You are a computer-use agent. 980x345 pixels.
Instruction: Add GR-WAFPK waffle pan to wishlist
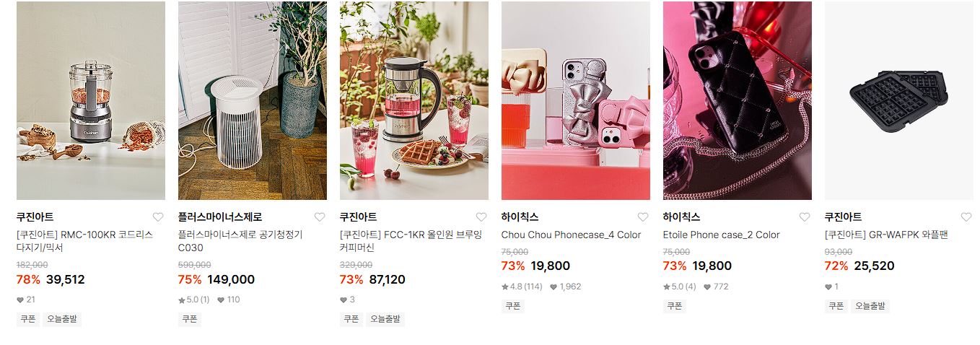[x=966, y=217]
